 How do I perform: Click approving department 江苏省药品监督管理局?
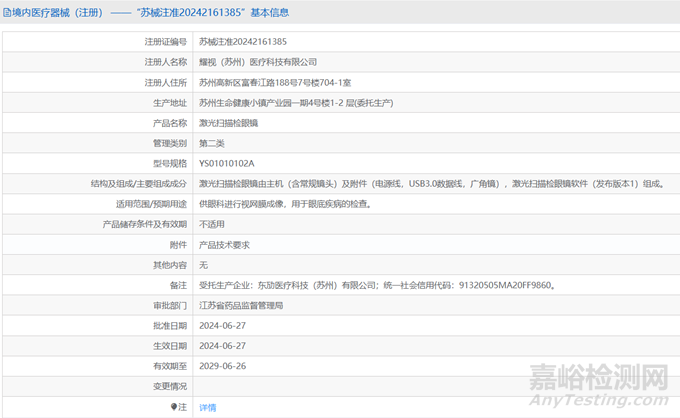248,305
